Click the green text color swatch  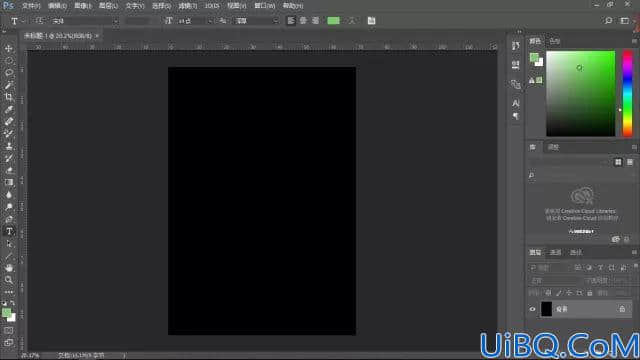[333, 21]
